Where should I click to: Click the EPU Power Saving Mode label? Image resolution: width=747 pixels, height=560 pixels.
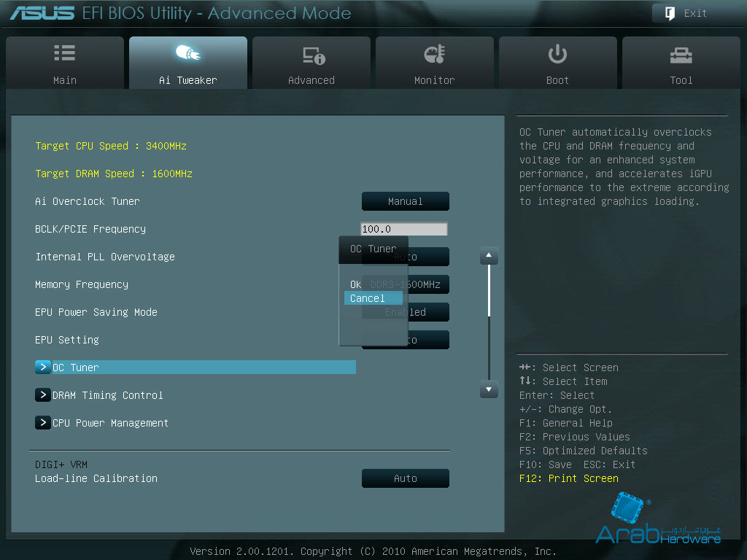96,312
